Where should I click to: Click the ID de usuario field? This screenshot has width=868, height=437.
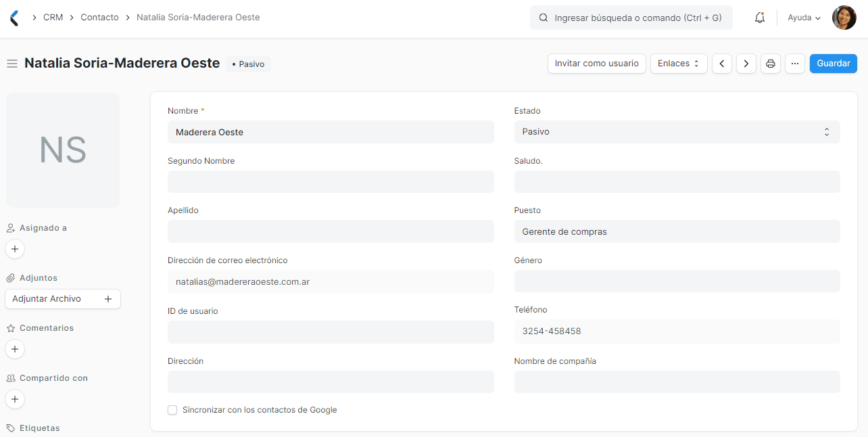331,332
